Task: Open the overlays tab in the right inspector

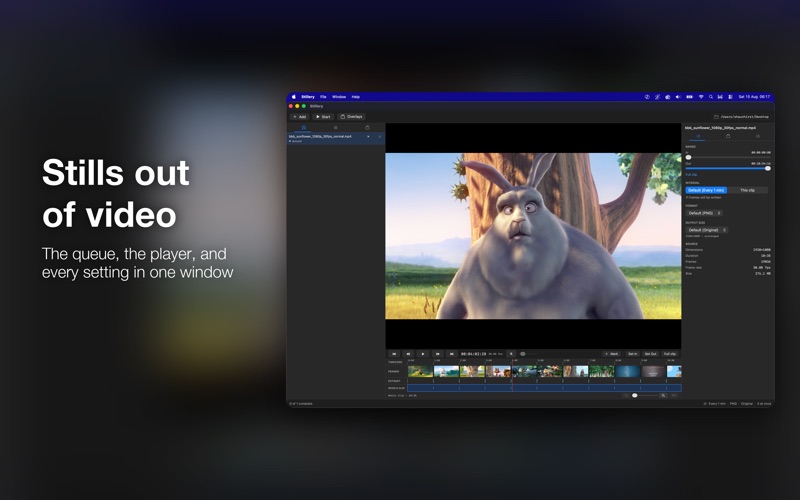Action: tap(728, 136)
